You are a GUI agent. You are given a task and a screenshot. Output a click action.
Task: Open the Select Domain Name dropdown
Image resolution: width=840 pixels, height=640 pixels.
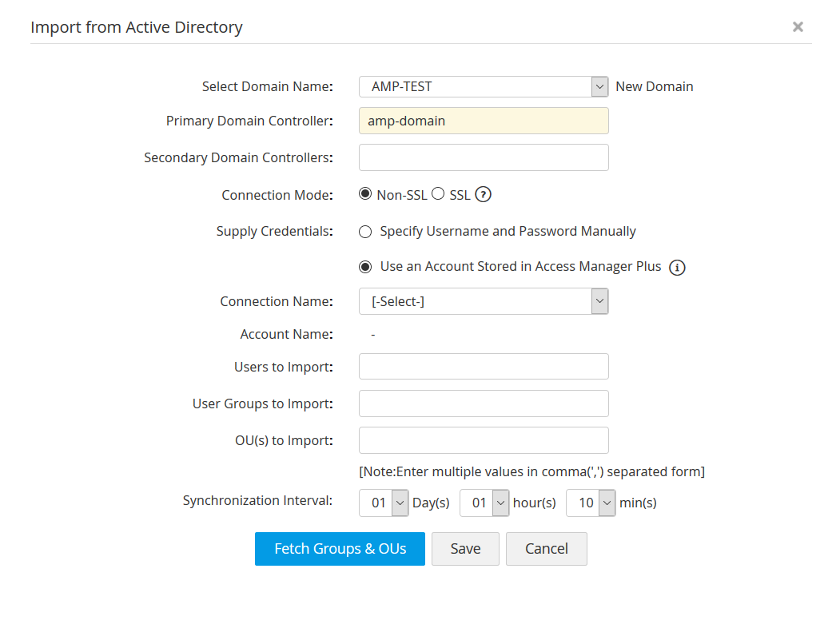click(484, 86)
